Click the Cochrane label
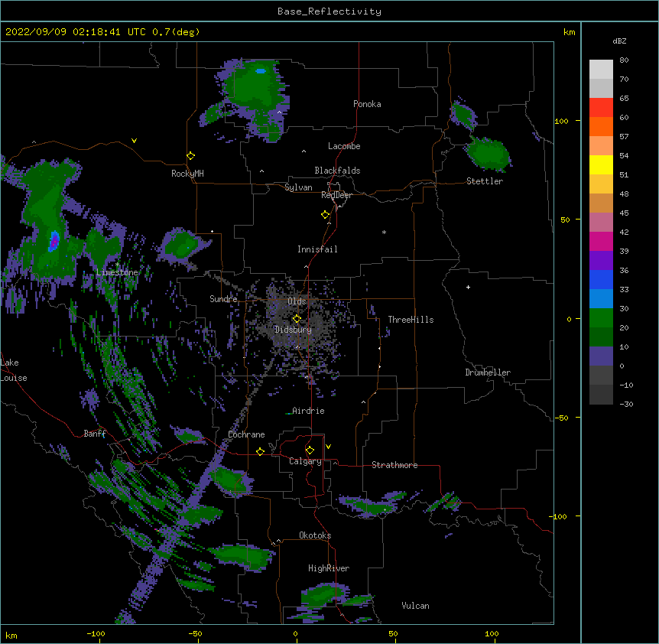Screen dimensions: 659x644 point(246,434)
